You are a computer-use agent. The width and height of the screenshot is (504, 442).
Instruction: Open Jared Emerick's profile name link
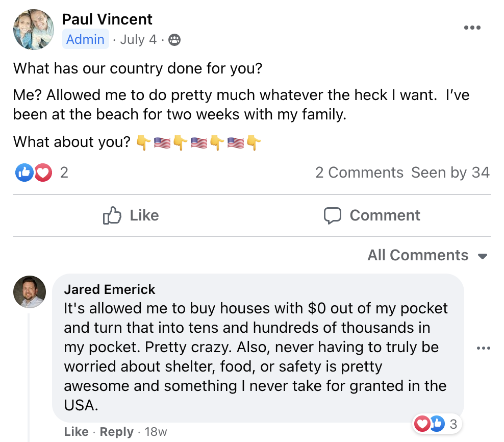(110, 289)
